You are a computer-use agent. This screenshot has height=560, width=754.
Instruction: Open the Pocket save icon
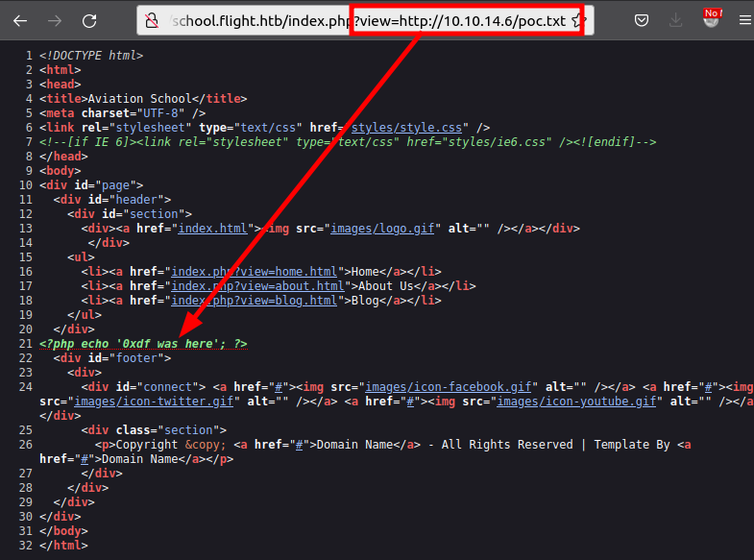(641, 20)
